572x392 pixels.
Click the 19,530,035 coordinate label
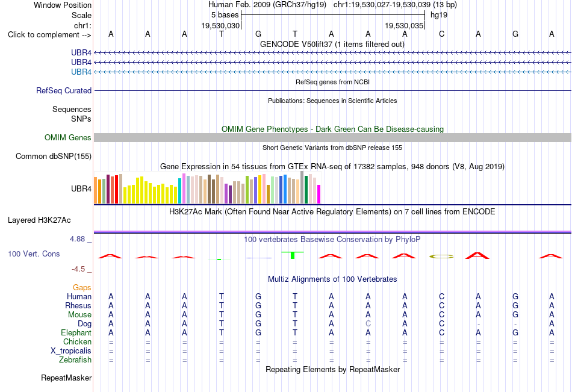(x=404, y=25)
